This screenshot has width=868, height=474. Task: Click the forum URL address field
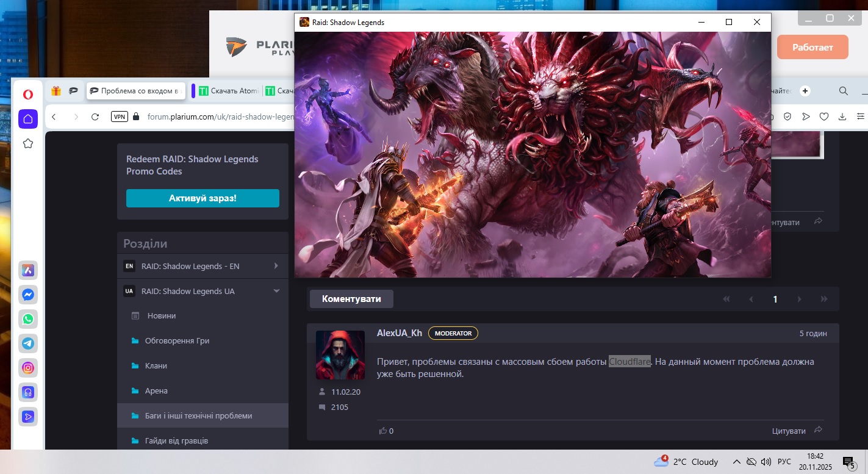pyautogui.click(x=220, y=117)
